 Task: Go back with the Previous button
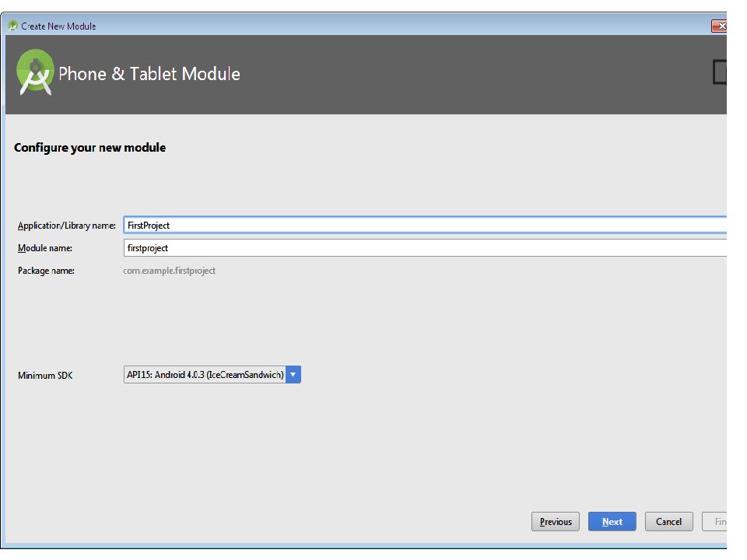(x=556, y=521)
